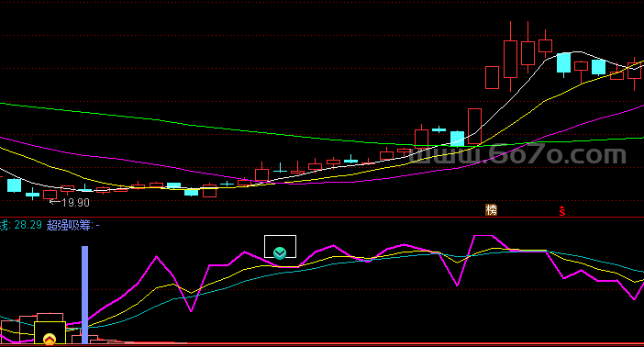Select the tallest red candlestick near the top
This screenshot has width=644, height=347.
point(510,57)
